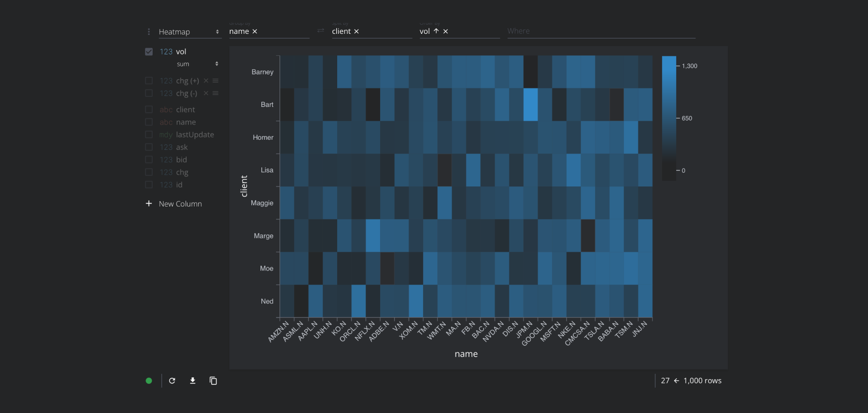
Task: Remove vol from Order By
Action: [445, 31]
